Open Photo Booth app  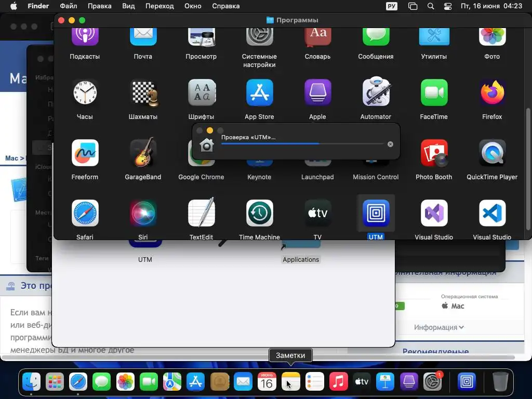pos(434,153)
